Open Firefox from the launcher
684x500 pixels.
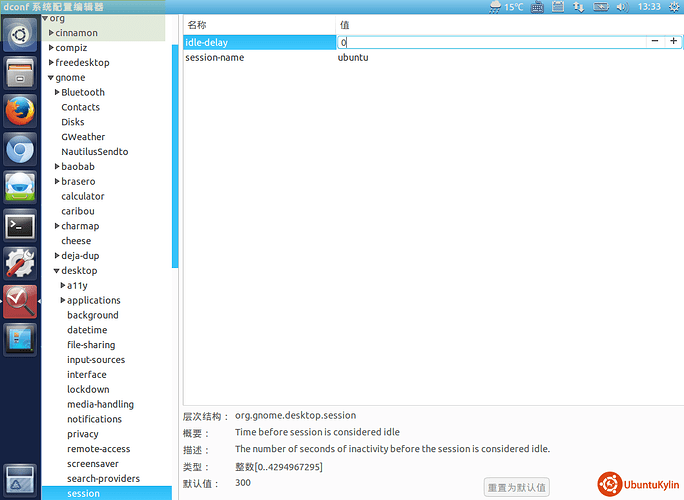pyautogui.click(x=20, y=110)
